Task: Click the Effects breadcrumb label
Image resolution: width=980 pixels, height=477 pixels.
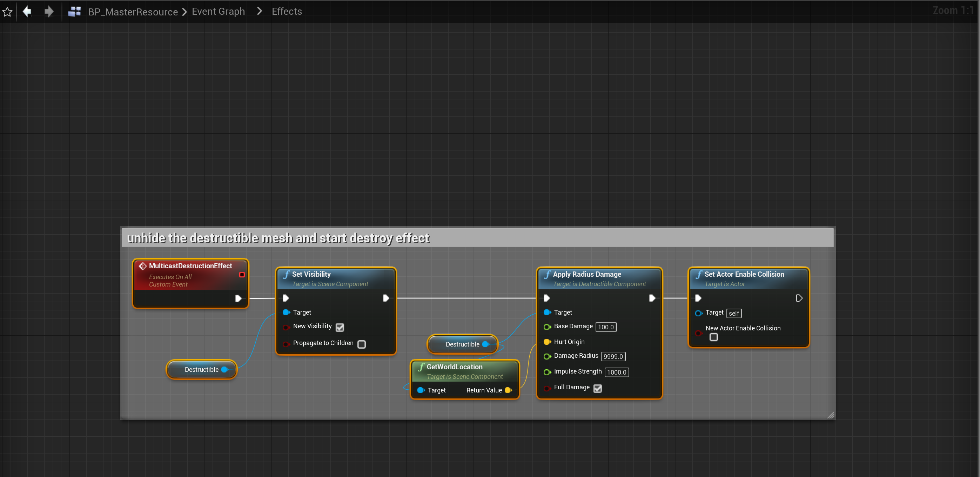Action: point(287,12)
